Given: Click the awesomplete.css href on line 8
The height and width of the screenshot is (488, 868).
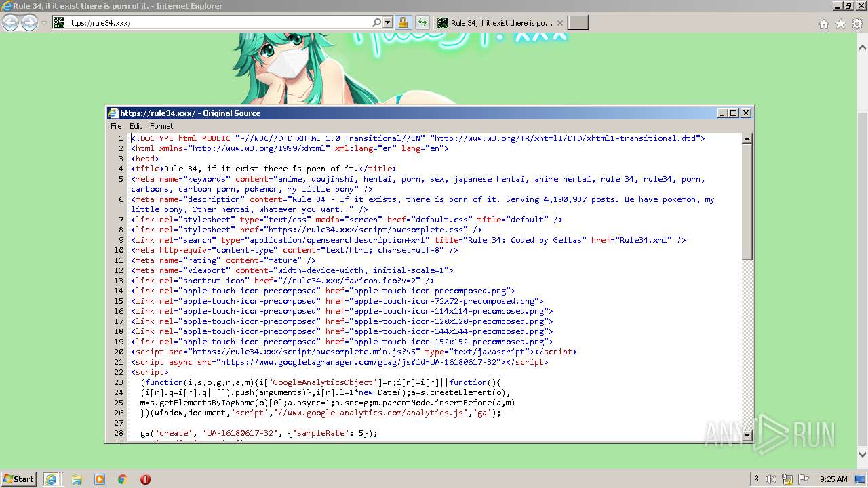Looking at the screenshot, I should pyautogui.click(x=306, y=230).
